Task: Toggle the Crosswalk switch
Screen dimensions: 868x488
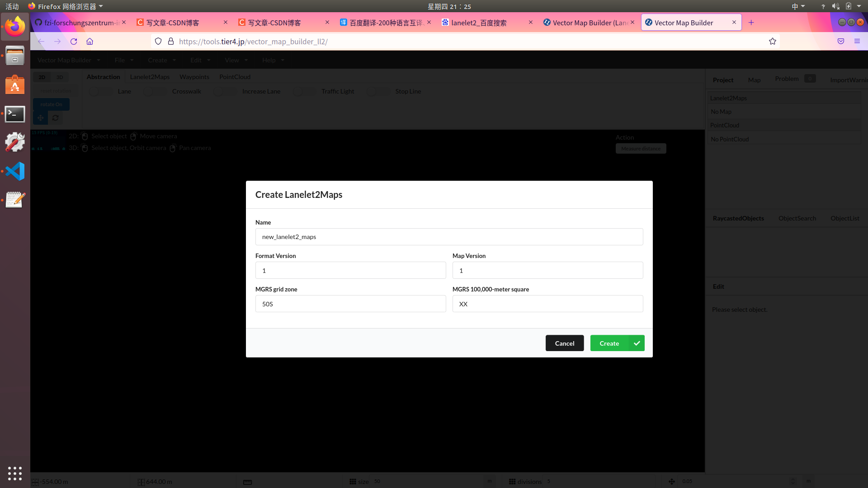Action: point(155,91)
